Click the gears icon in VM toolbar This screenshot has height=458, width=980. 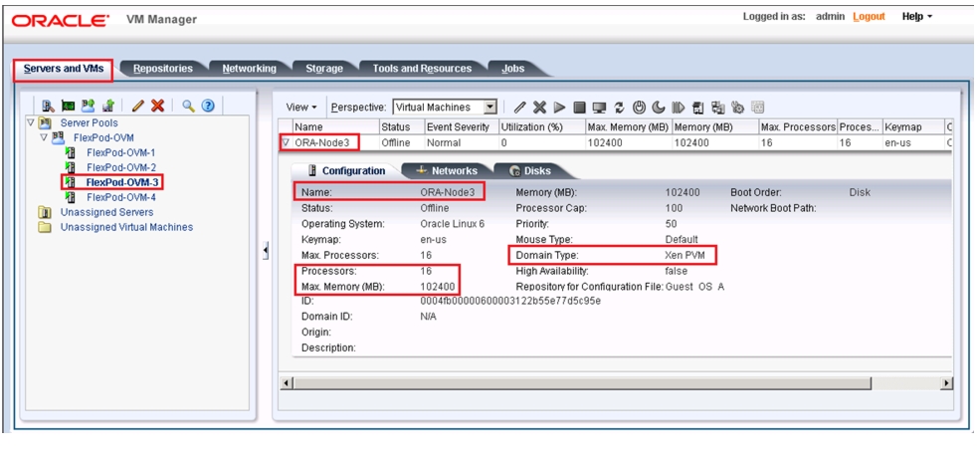(x=737, y=108)
